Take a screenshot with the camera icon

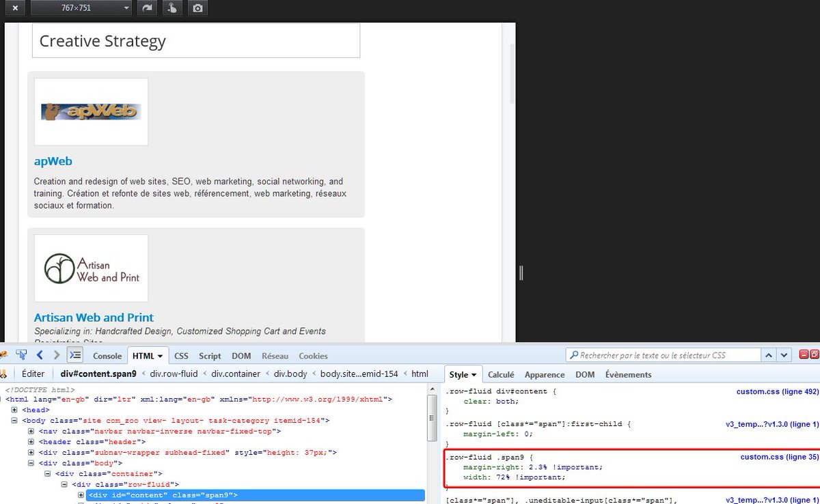pyautogui.click(x=197, y=8)
